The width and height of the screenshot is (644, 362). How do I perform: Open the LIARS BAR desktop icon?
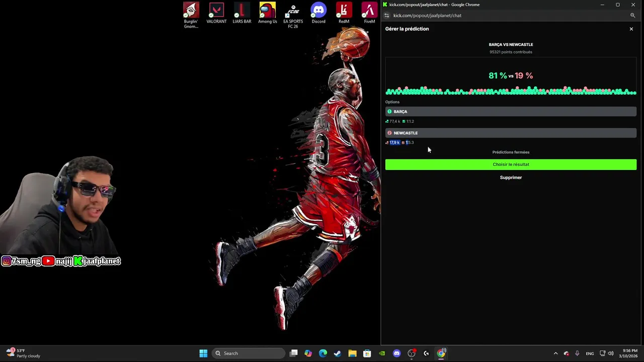pos(242,13)
